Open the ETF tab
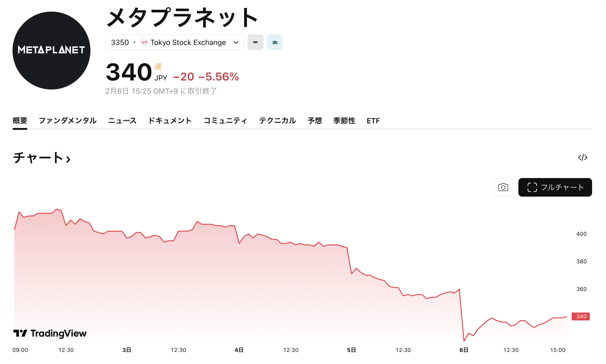The width and height of the screenshot is (606, 364). tap(373, 121)
